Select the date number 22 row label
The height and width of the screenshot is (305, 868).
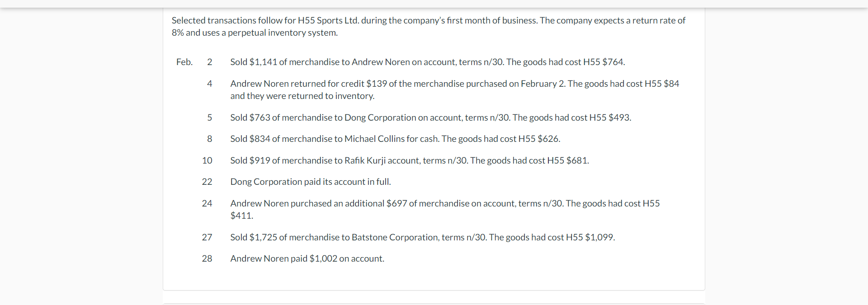tap(207, 182)
